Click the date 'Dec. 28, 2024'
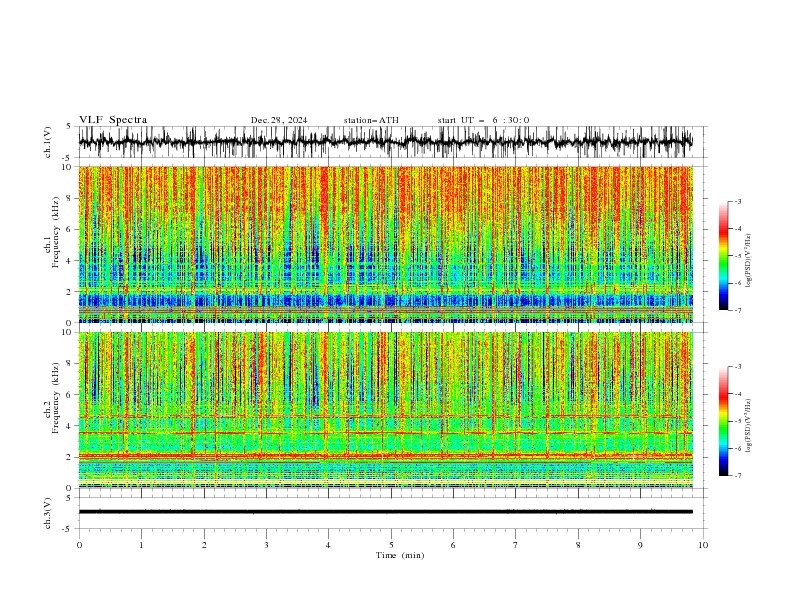792x612 pixels. pos(279,120)
